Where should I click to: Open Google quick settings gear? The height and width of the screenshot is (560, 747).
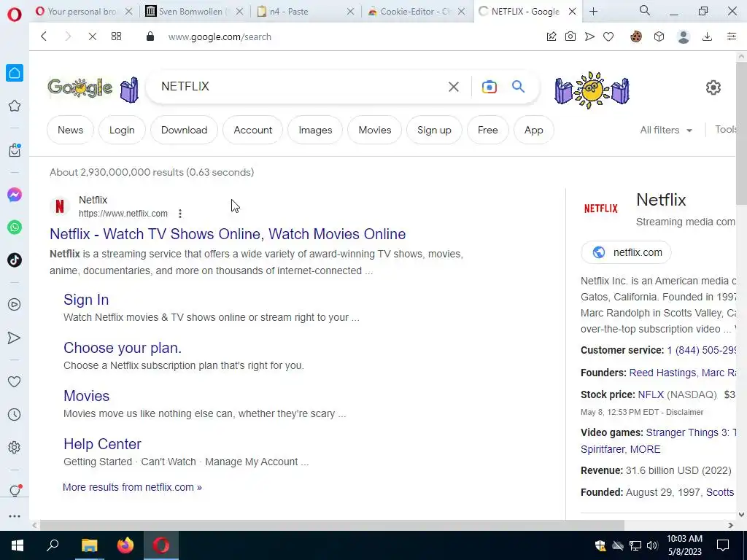pos(713,87)
